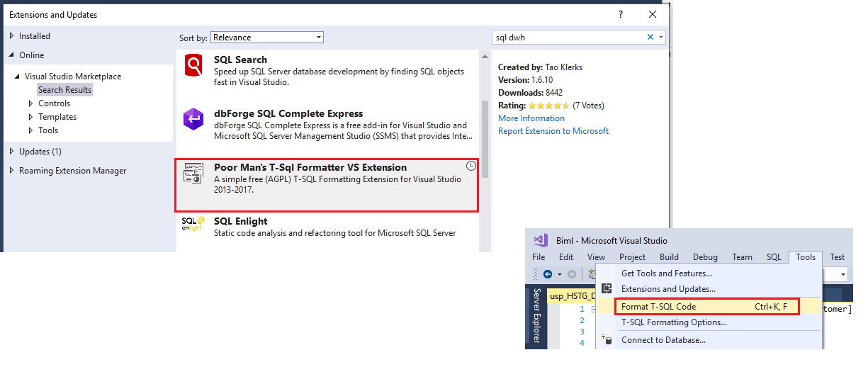The image size is (868, 367).
Task: Open the Build menu in Visual Studio
Action: [669, 257]
